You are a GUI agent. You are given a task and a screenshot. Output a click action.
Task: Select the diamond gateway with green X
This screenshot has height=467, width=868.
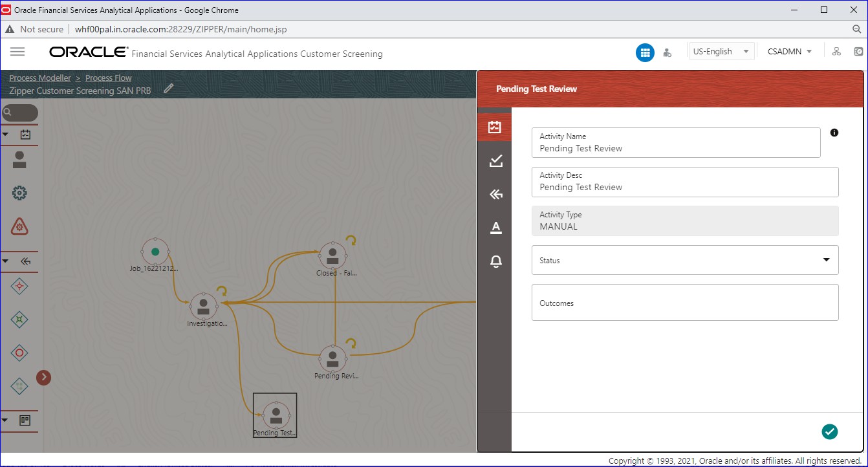coord(19,320)
